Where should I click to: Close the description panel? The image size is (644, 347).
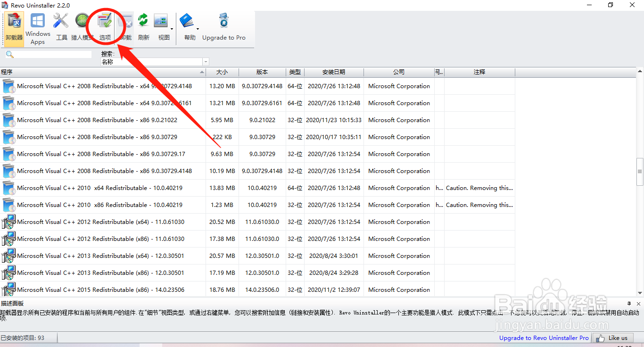tap(639, 304)
